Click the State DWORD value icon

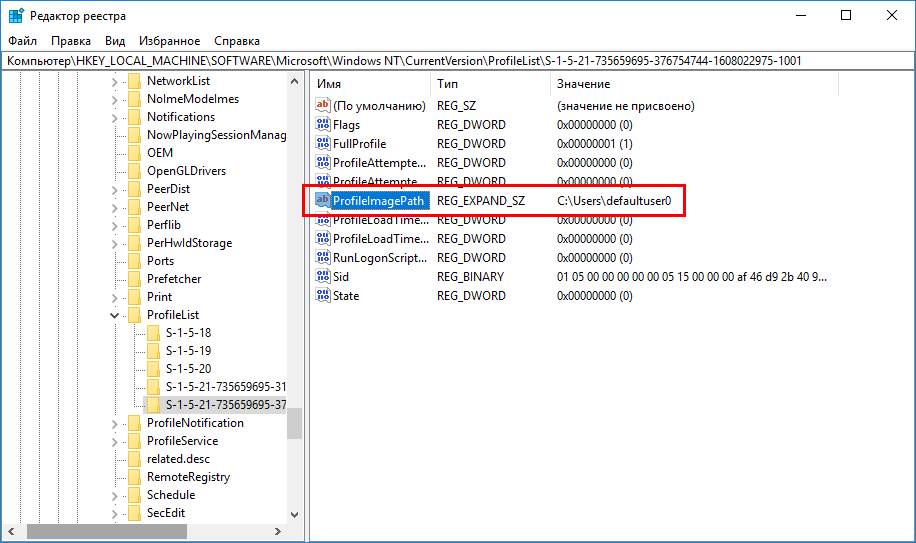323,296
